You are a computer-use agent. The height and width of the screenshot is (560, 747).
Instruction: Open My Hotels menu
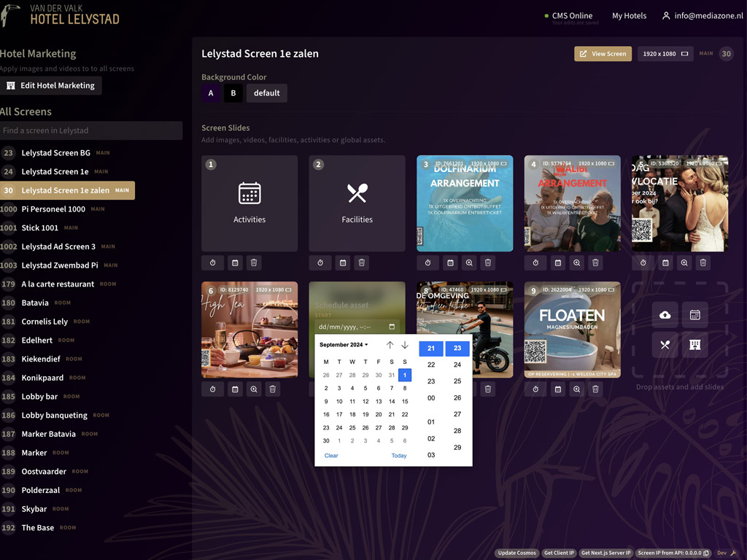(630, 16)
